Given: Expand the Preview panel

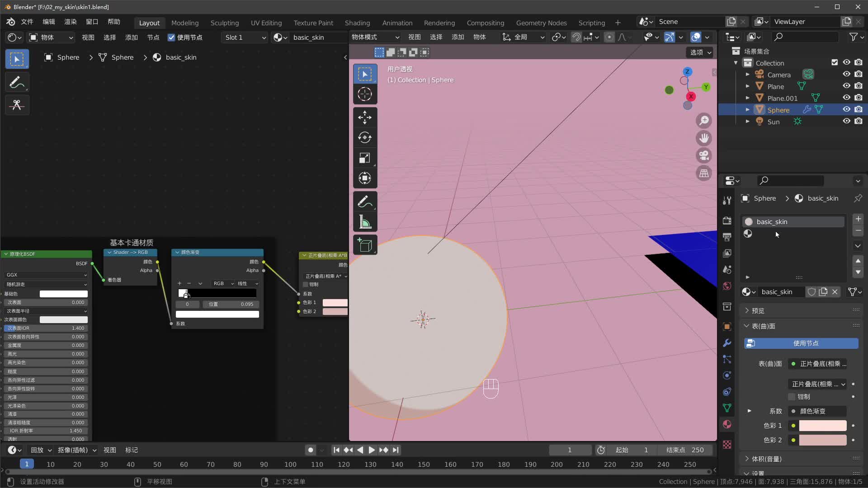Looking at the screenshot, I should [758, 311].
